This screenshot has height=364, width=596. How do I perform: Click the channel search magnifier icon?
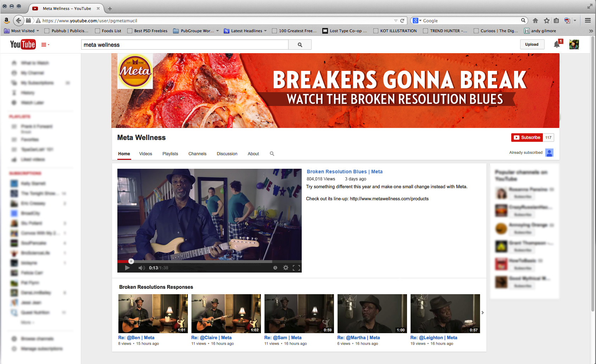coord(272,154)
